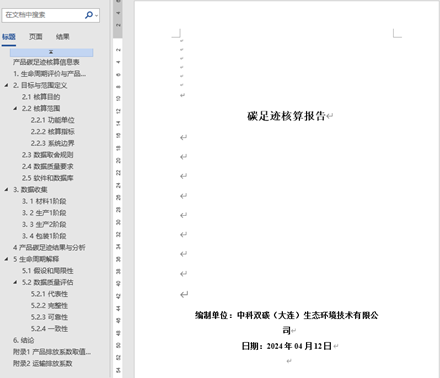
Task: Jump to 4 产品碳足迹结果与分析
Action: (49, 247)
